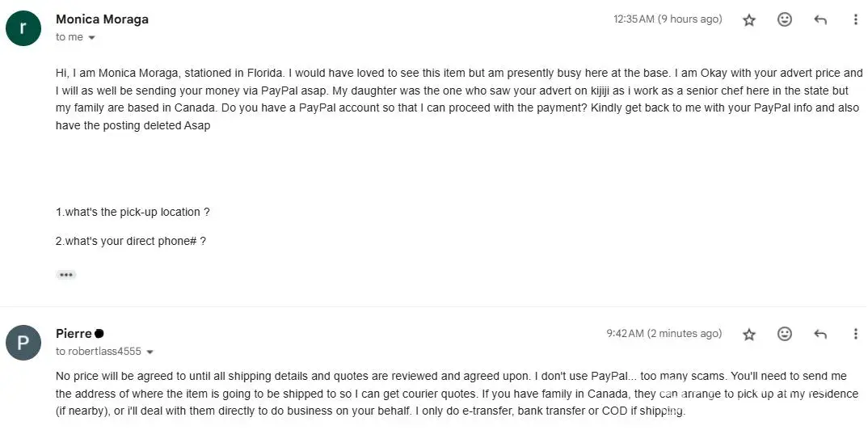Reply to Monica Moraga's email
868x430 pixels.
tap(820, 20)
